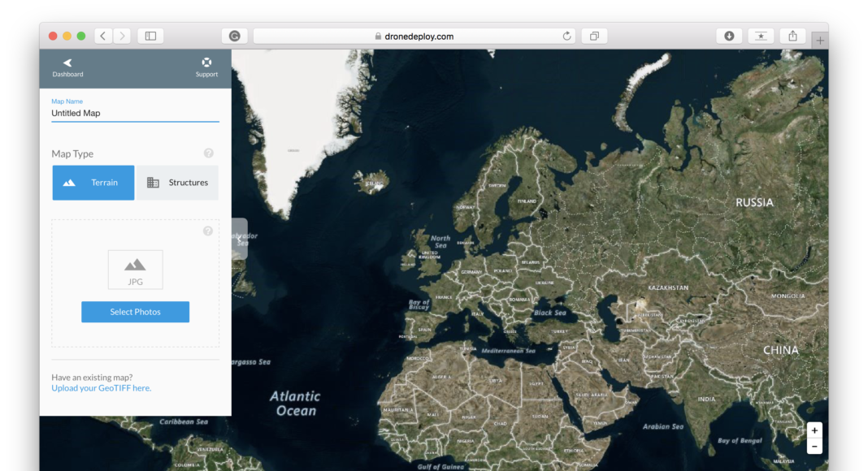The width and height of the screenshot is (868, 471).
Task: Click Safari forward navigation arrow
Action: [122, 36]
